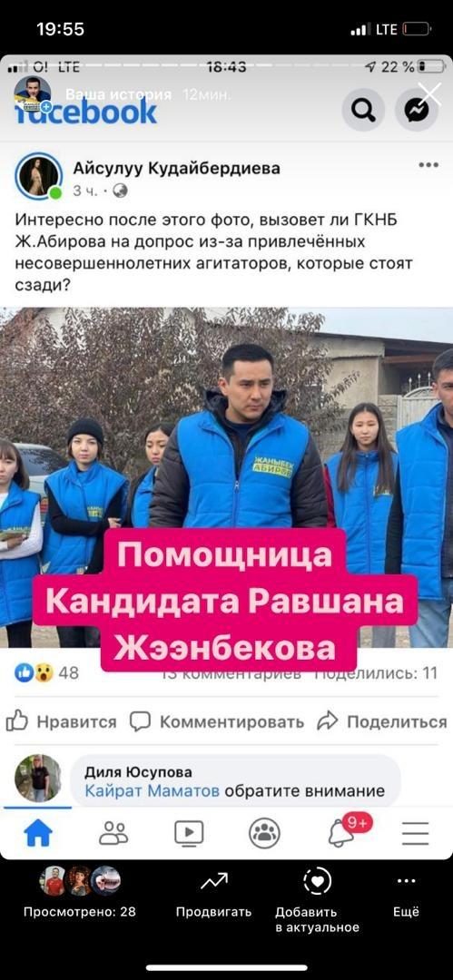View story viewers list Просмотрено: 28

tap(80, 894)
